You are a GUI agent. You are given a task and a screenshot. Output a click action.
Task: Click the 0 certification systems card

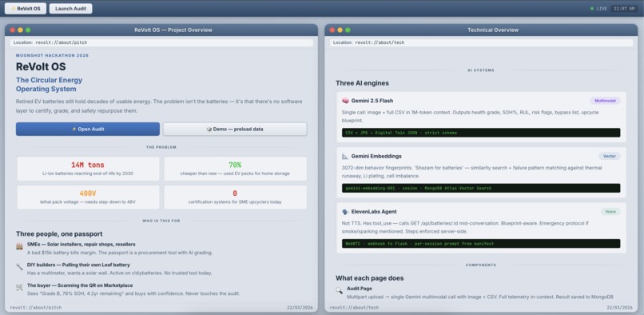click(x=235, y=197)
